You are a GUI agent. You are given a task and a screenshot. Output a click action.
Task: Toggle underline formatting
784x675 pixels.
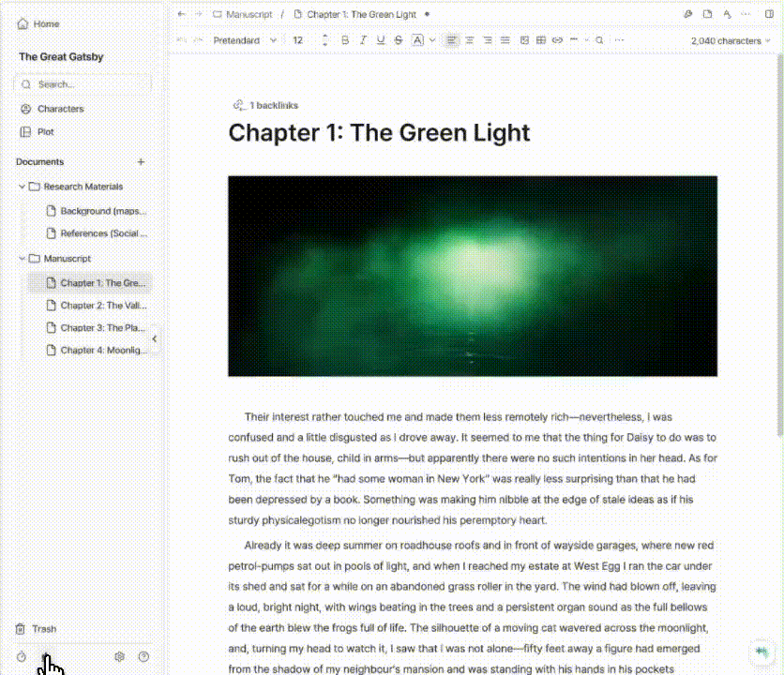(x=379, y=40)
